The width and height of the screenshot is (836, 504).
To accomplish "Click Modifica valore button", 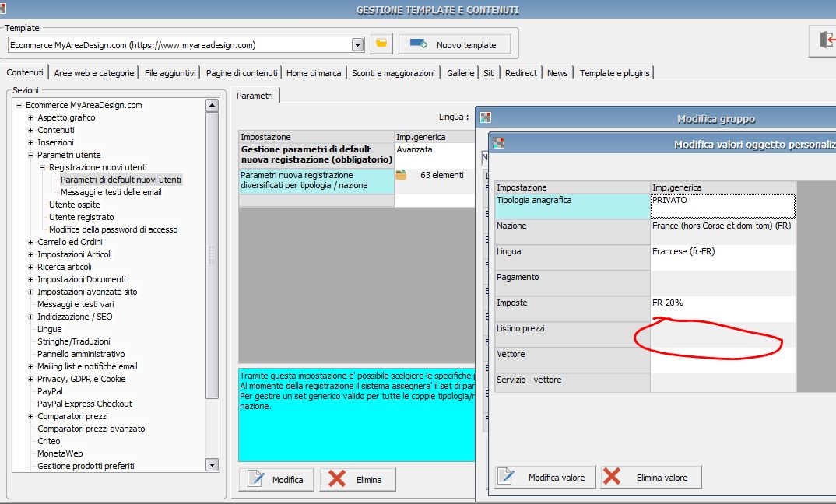I will point(546,478).
